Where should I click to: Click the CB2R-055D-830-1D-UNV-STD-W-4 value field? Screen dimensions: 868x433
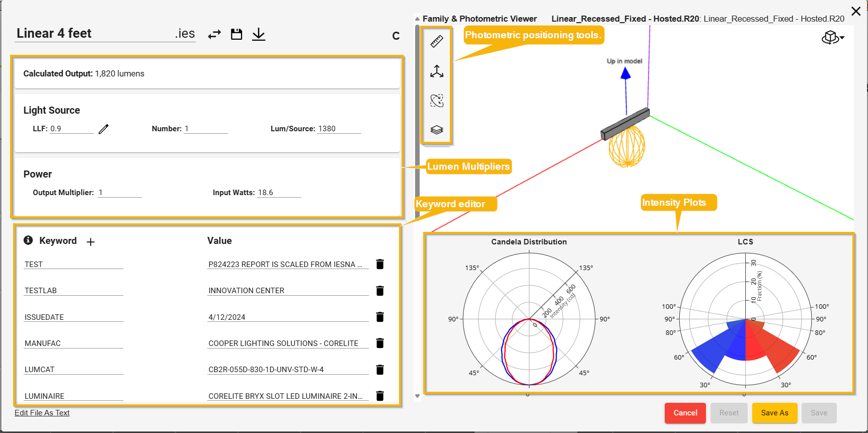tap(288, 370)
